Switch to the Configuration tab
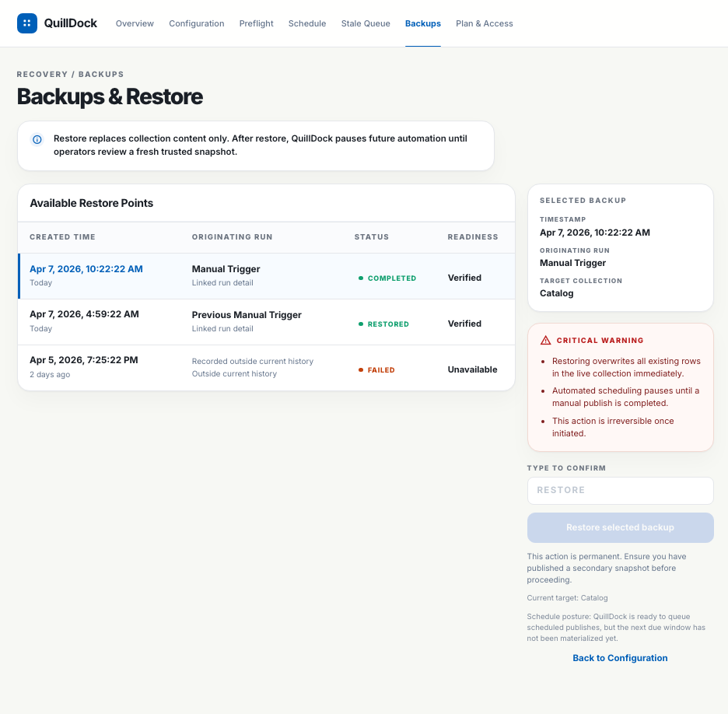 click(197, 23)
